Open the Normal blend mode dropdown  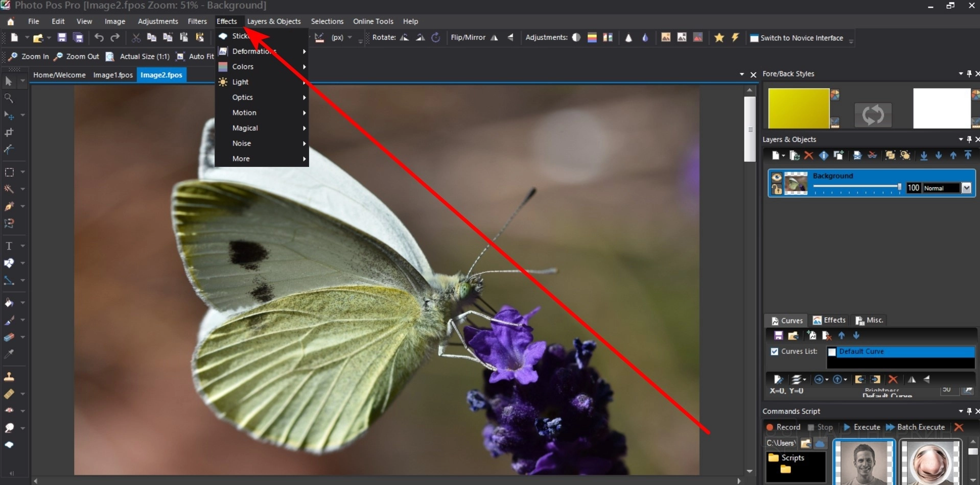point(966,188)
